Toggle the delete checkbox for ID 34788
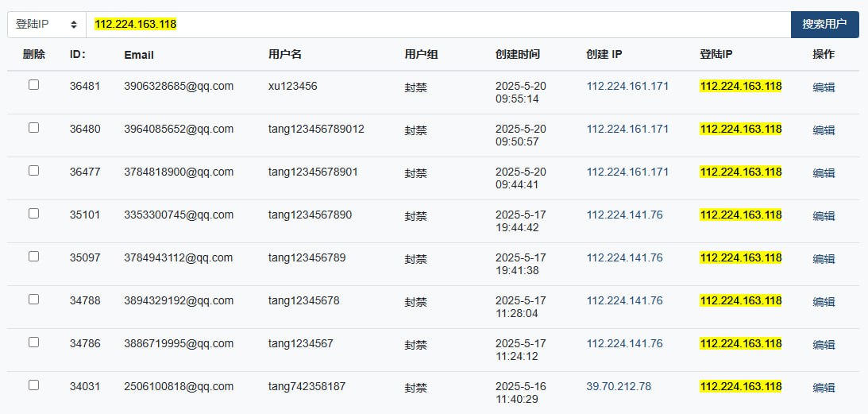 [34, 300]
